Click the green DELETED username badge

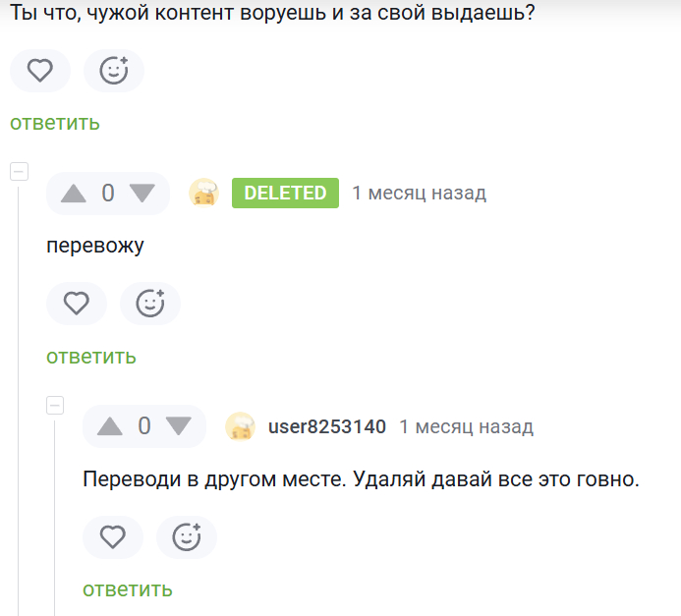tap(285, 194)
